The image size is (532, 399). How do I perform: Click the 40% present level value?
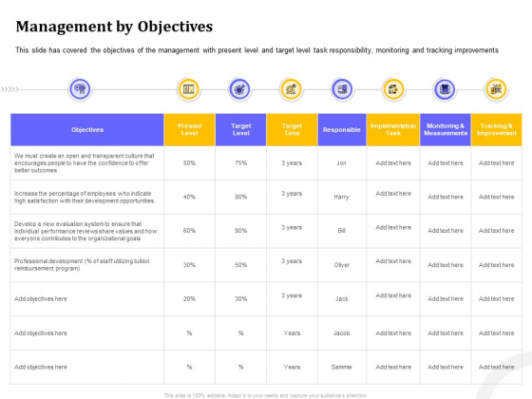[x=189, y=197]
